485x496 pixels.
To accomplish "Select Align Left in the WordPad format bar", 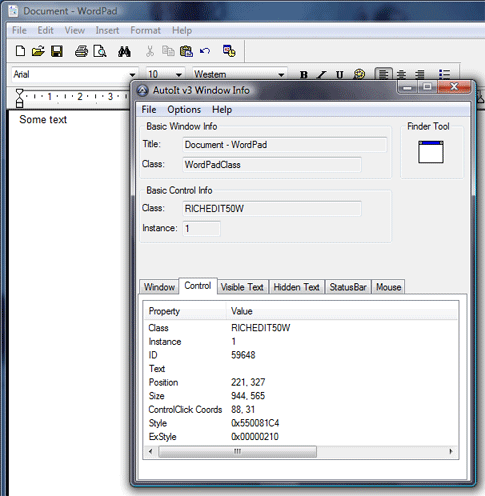I will point(383,74).
